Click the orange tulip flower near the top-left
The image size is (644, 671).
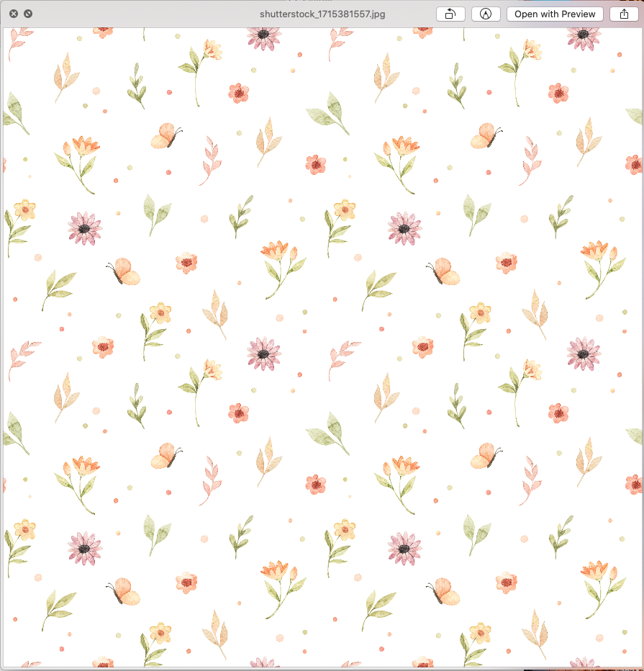point(81,148)
